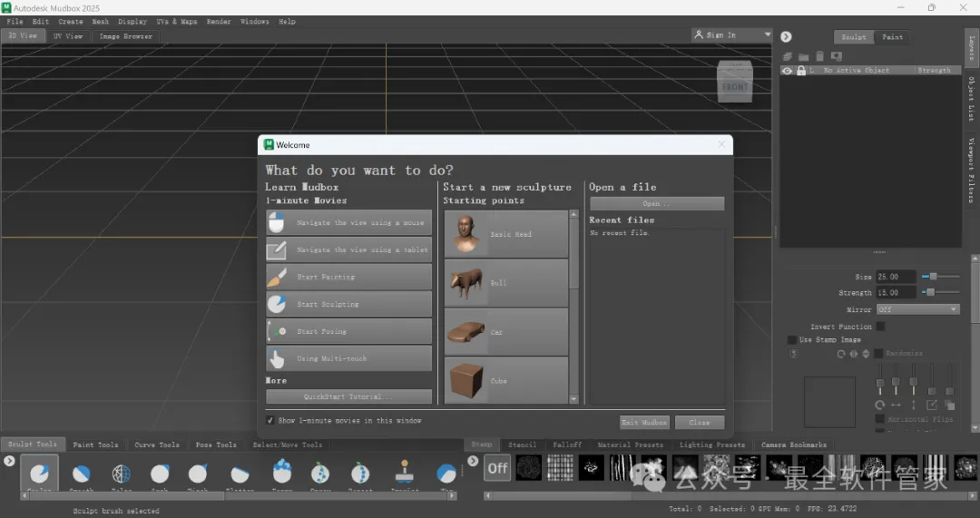
Task: Toggle the Horizontal Flips checkbox
Action: click(x=880, y=419)
